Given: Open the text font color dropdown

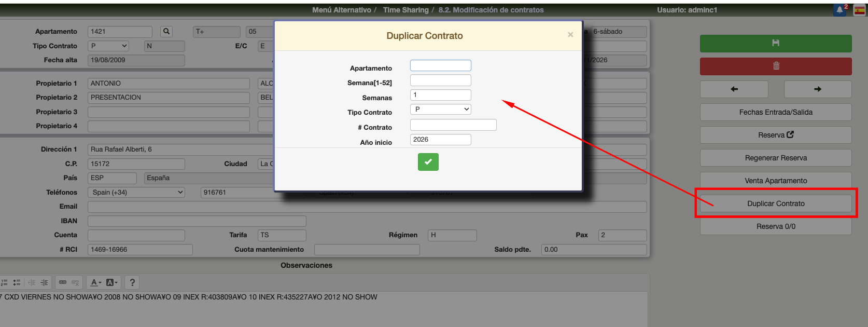Looking at the screenshot, I should pos(96,282).
